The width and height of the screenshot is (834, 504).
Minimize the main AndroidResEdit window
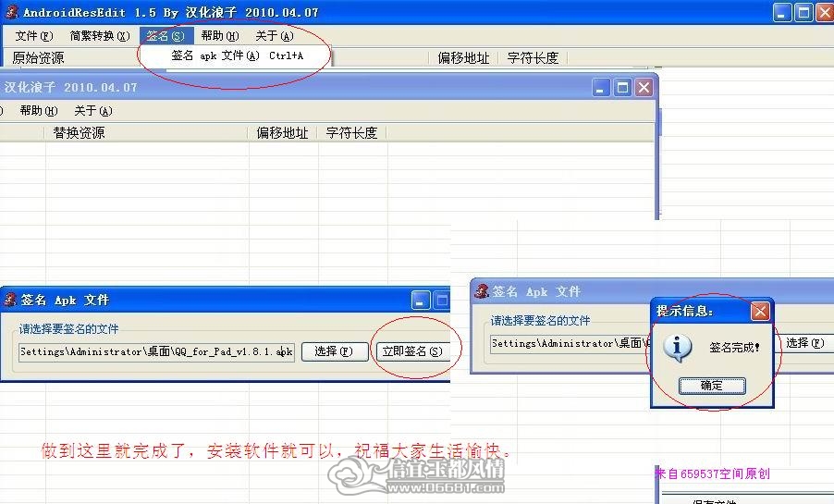782,12
